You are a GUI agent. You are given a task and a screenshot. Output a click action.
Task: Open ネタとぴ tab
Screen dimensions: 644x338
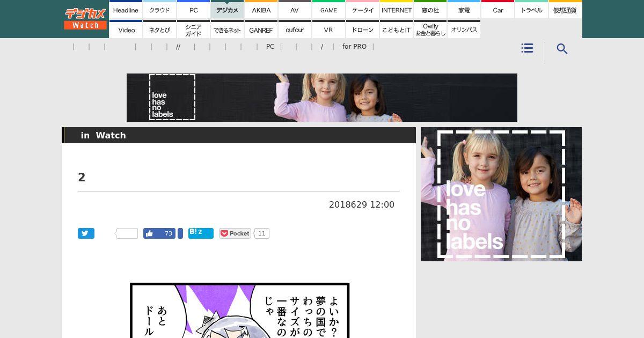coord(159,30)
